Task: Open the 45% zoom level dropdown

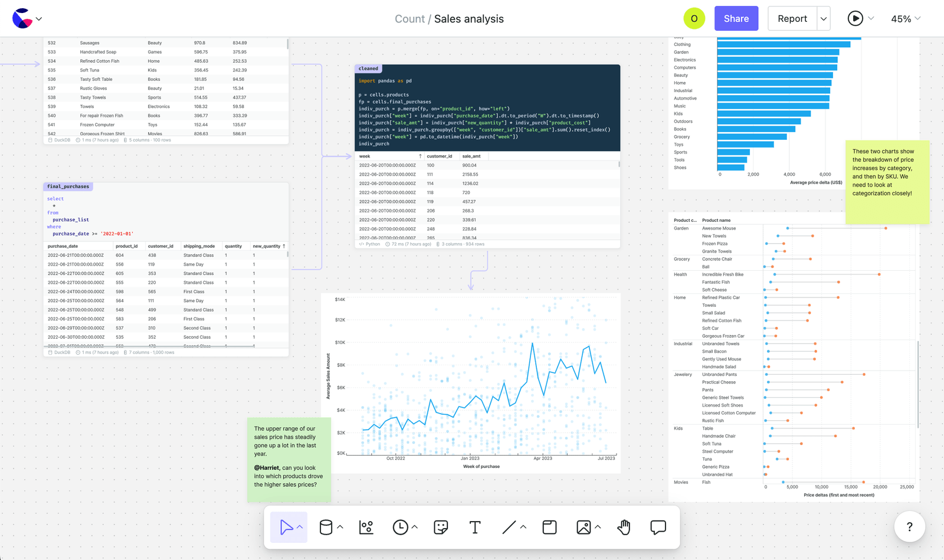Action: click(905, 18)
